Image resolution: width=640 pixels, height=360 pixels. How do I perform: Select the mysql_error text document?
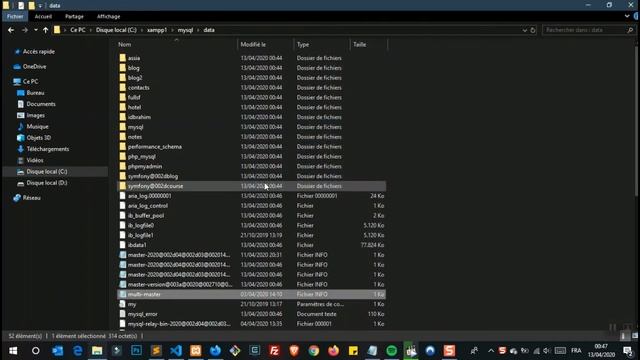coord(142,314)
